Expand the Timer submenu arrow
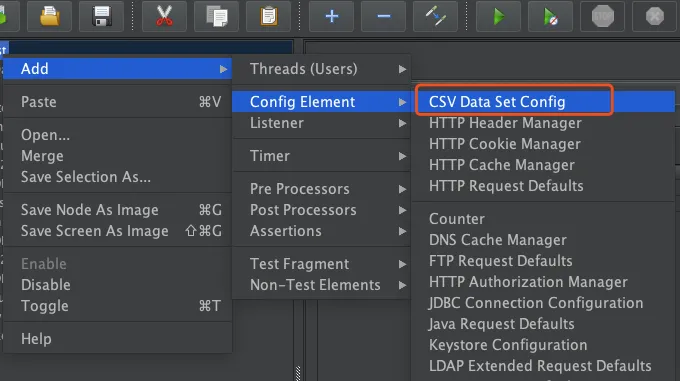680x381 pixels. tap(402, 156)
